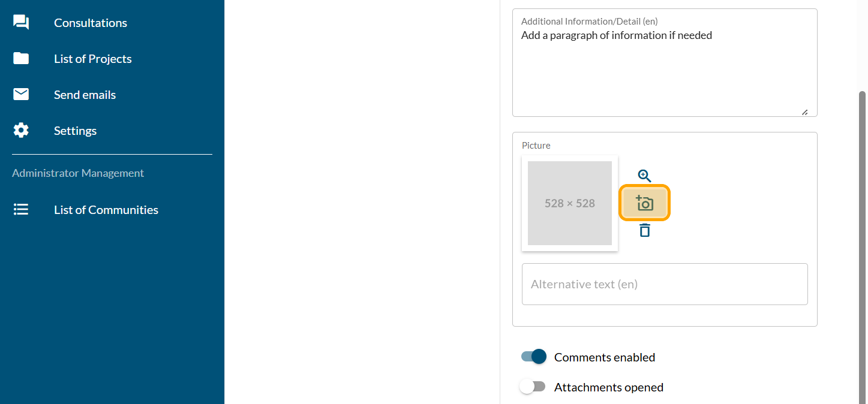The height and width of the screenshot is (404, 868).
Task: Disable the Comments enabled switch
Action: (534, 357)
